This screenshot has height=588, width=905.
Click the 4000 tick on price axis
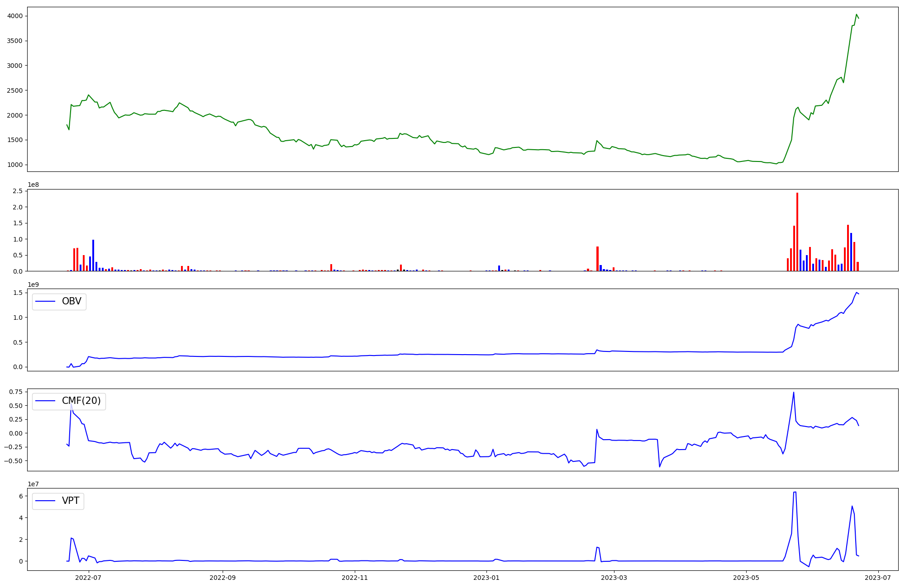(x=15, y=16)
